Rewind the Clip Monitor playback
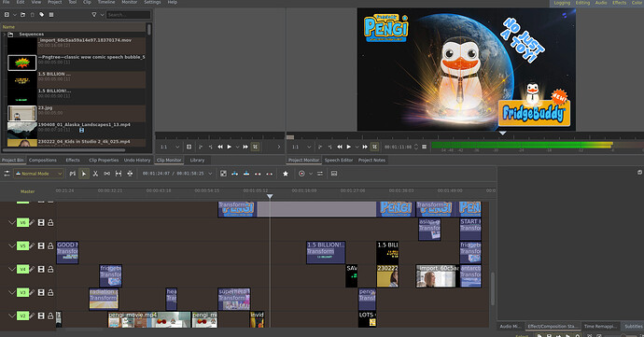The width and height of the screenshot is (644, 337). pos(220,147)
